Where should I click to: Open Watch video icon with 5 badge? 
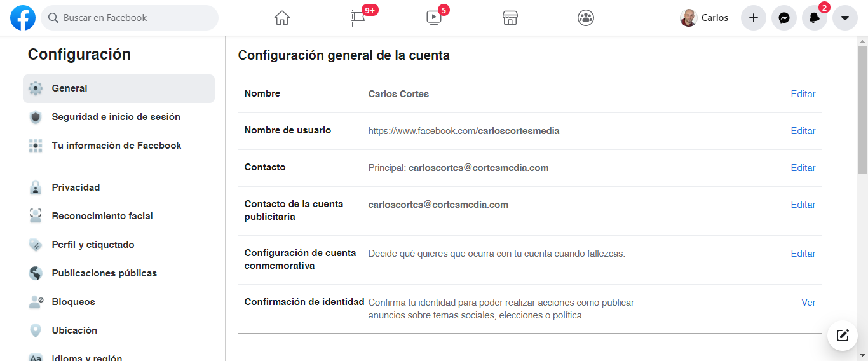(434, 18)
